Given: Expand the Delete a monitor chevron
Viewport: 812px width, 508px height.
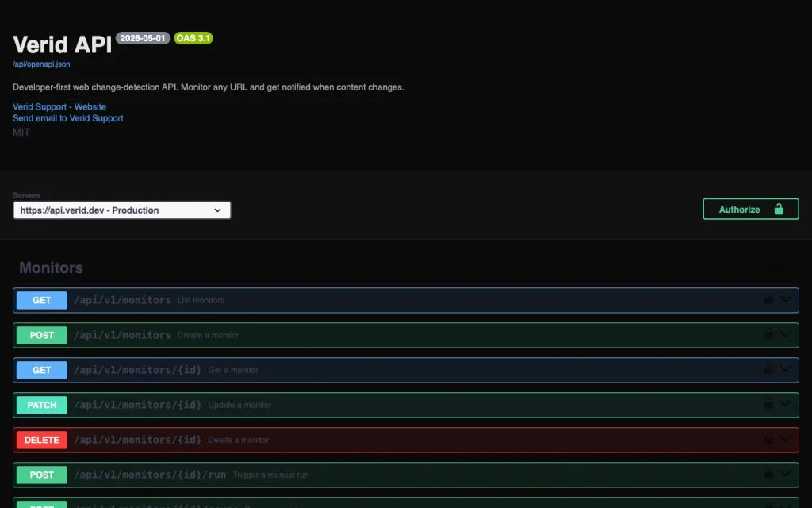Looking at the screenshot, I should pos(786,438).
